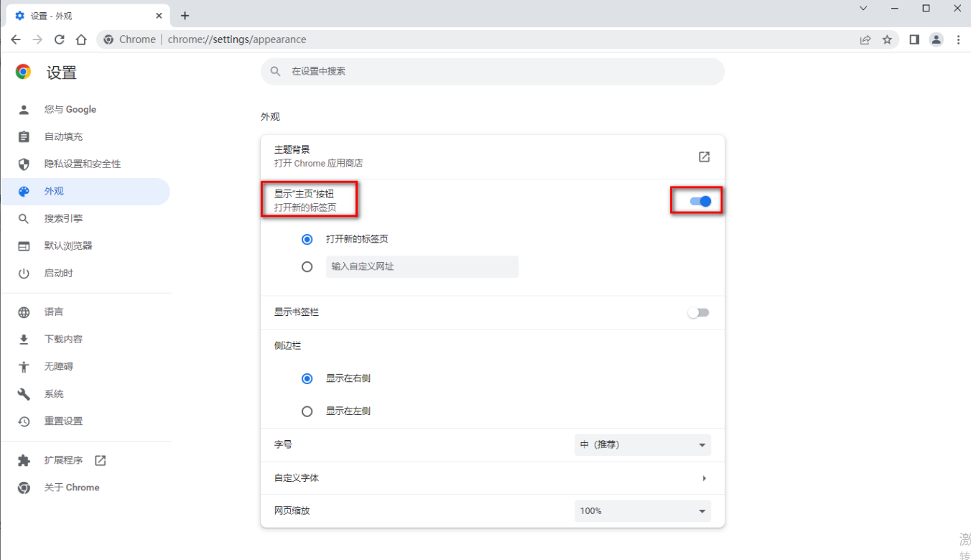Click the magnifier icon in the settings search
The width and height of the screenshot is (971, 560).
pyautogui.click(x=275, y=72)
